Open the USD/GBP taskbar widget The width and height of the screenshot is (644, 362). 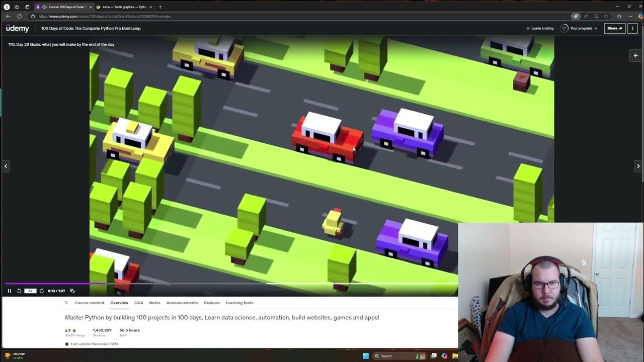14,356
